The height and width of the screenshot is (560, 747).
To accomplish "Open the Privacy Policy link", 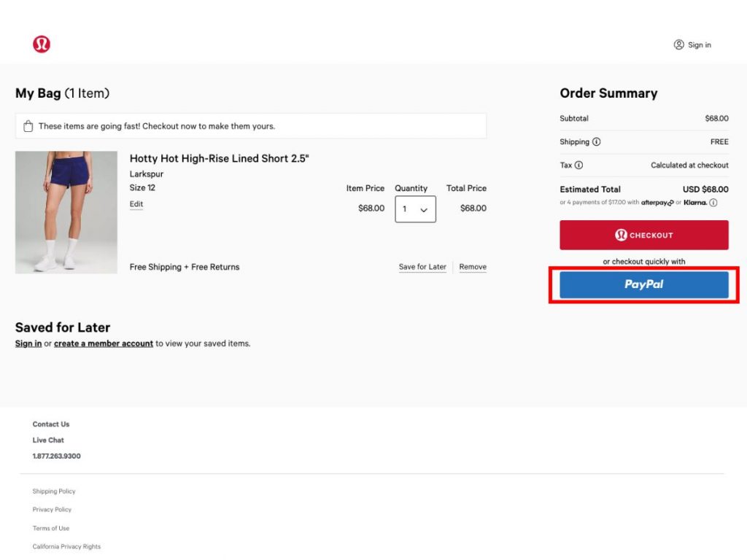I will coord(52,510).
